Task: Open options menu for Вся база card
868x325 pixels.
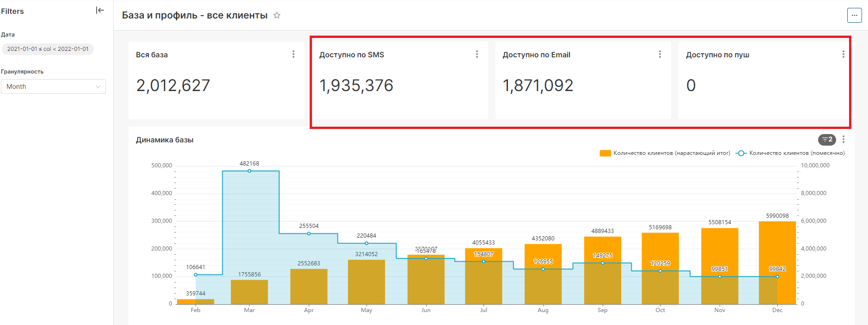Action: (293, 54)
